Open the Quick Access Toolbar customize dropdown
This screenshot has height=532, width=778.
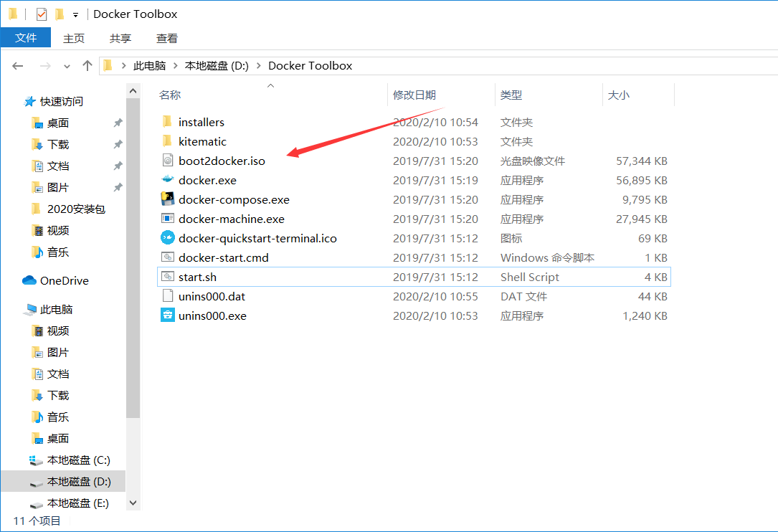(x=75, y=15)
